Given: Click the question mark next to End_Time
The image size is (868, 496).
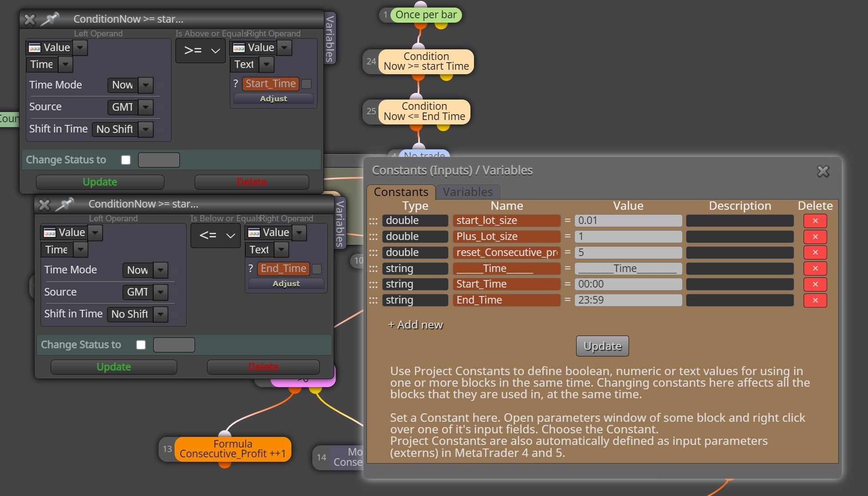Looking at the screenshot, I should [251, 268].
